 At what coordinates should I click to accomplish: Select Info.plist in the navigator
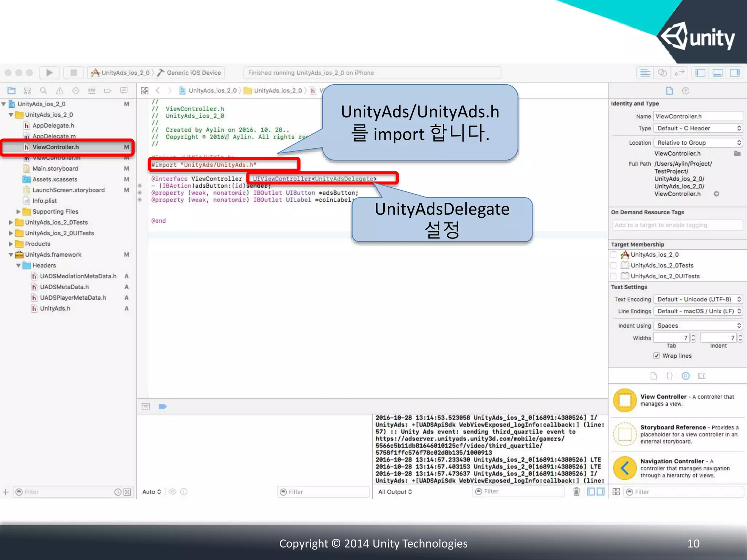coord(44,201)
